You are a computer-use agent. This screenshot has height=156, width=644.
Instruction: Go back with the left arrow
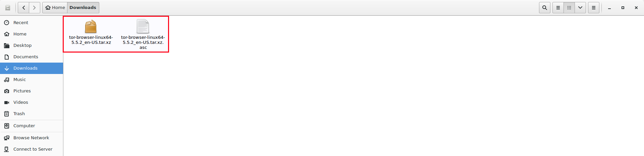click(23, 8)
